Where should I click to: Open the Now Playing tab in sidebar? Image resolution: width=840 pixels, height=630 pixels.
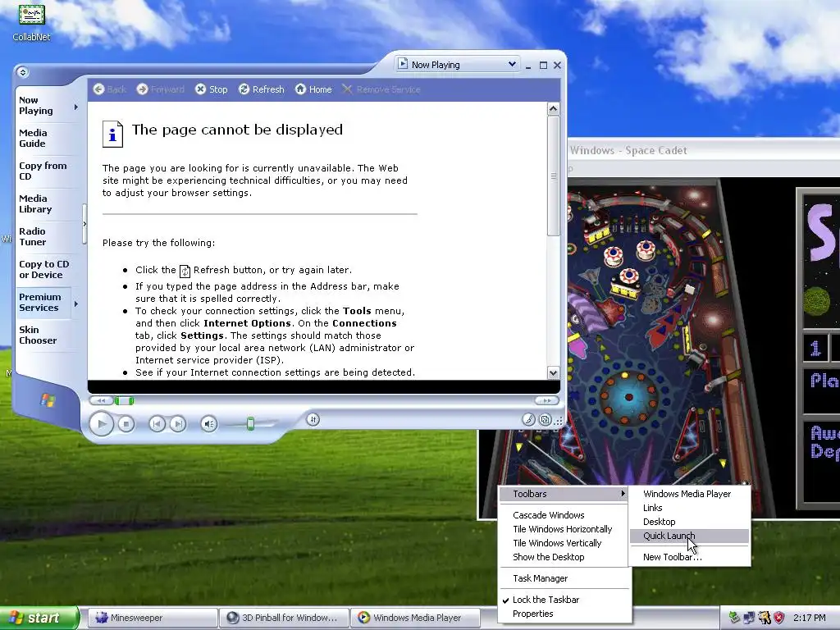(x=36, y=106)
